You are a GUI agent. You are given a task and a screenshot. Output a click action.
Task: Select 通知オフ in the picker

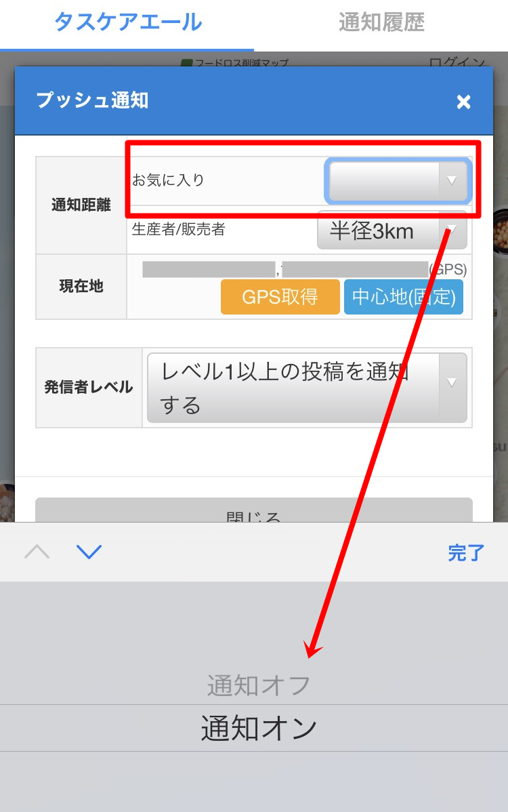[x=258, y=685]
